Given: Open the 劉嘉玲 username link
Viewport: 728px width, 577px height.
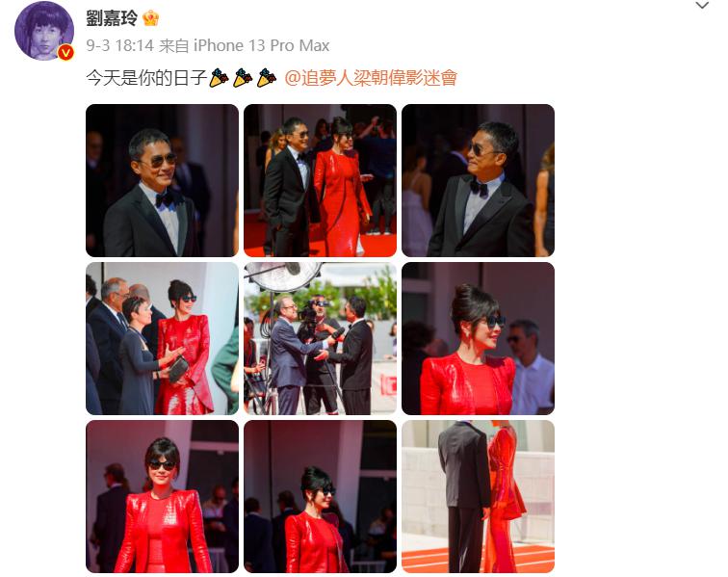Looking at the screenshot, I should [x=112, y=18].
